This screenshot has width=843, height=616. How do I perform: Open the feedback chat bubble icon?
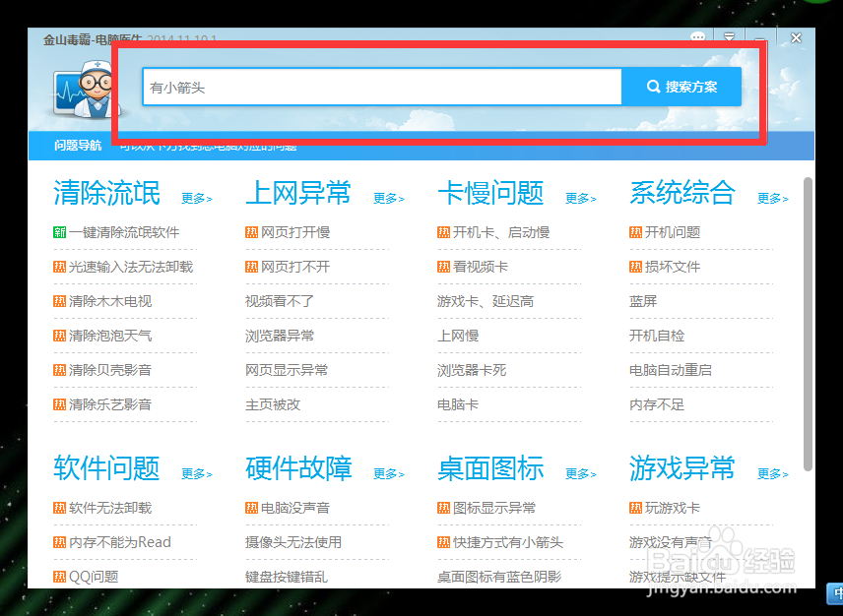[x=697, y=37]
